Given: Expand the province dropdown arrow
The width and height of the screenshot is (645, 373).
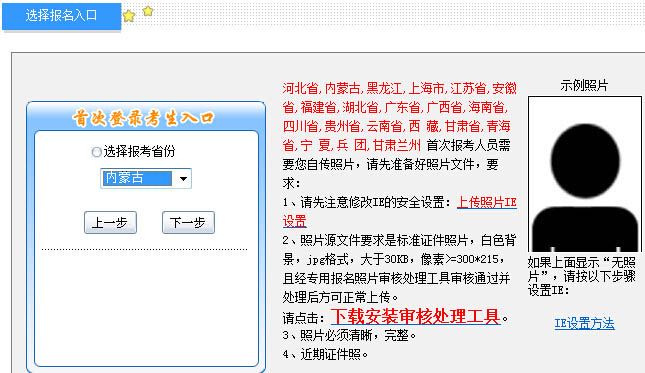Looking at the screenshot, I should [183, 178].
